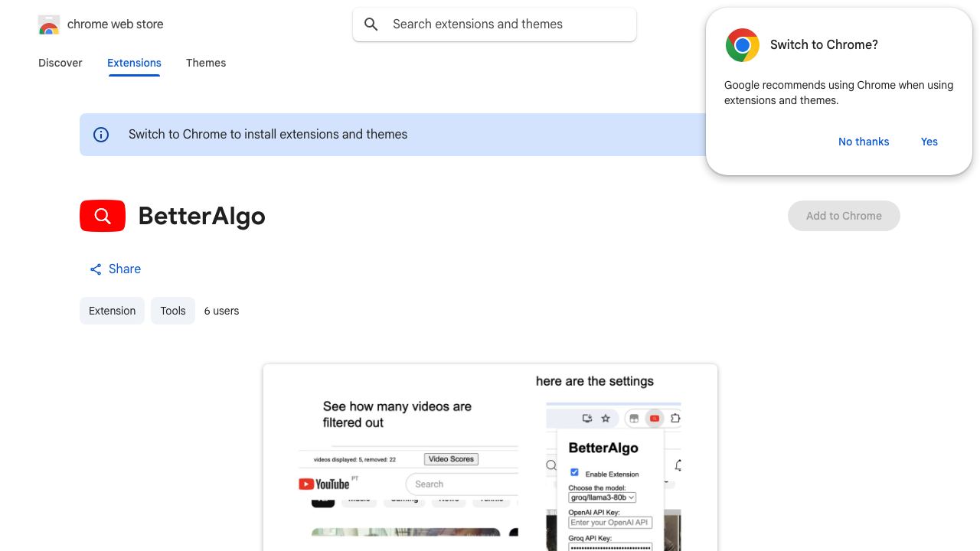Open the BetterAlgo screenshot preview
The width and height of the screenshot is (980, 551).
click(490, 458)
